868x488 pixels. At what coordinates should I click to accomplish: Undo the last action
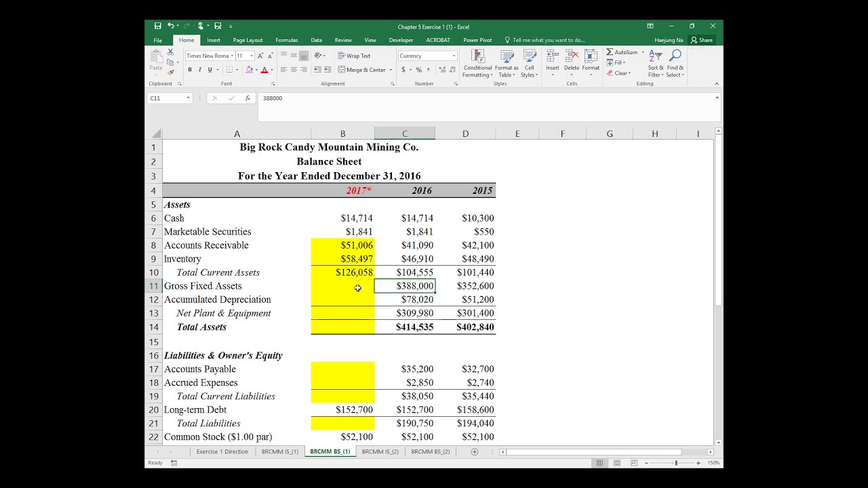click(x=170, y=26)
